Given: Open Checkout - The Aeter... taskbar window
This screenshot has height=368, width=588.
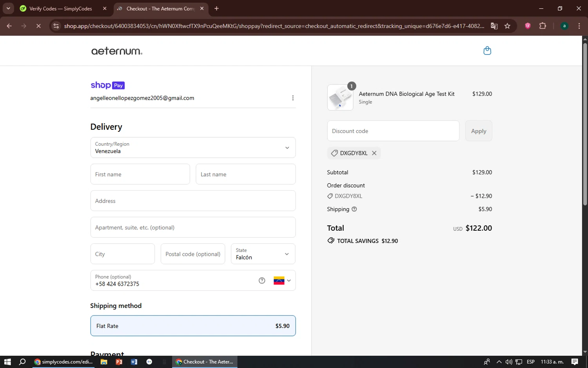Looking at the screenshot, I should point(205,362).
